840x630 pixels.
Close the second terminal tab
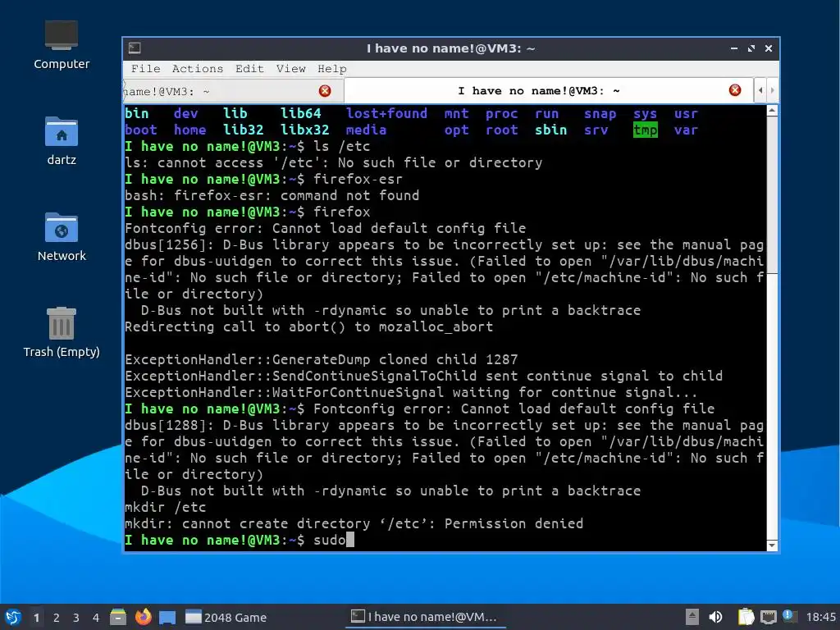pyautogui.click(x=735, y=90)
